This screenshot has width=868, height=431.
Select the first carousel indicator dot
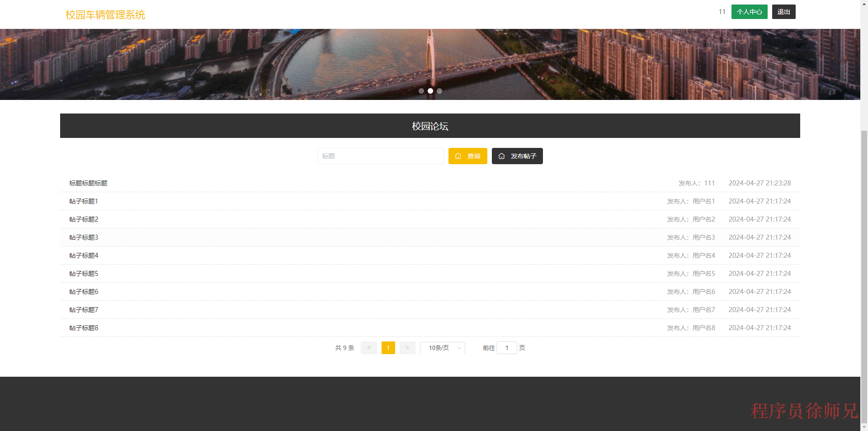[x=421, y=91]
